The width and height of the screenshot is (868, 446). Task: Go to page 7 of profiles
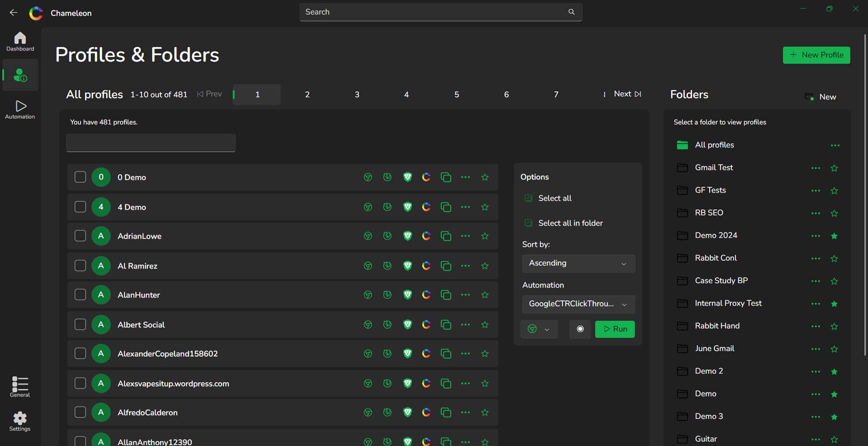(556, 94)
